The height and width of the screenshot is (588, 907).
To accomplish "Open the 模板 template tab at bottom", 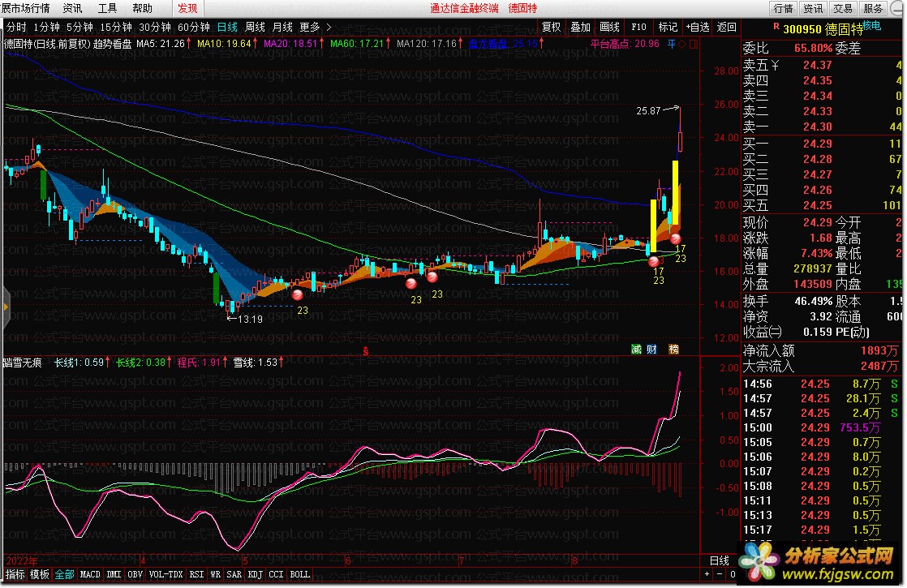I will 39,575.
